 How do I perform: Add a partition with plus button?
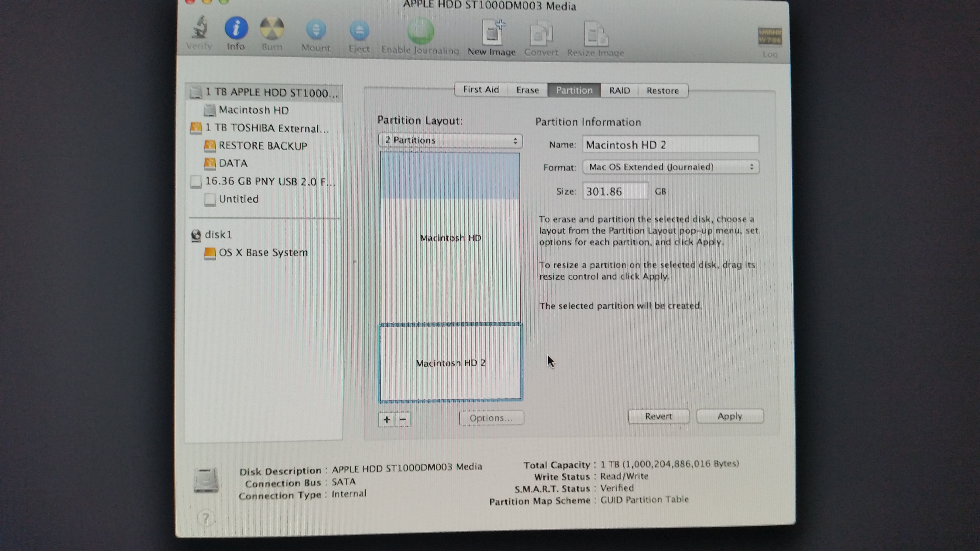(387, 420)
